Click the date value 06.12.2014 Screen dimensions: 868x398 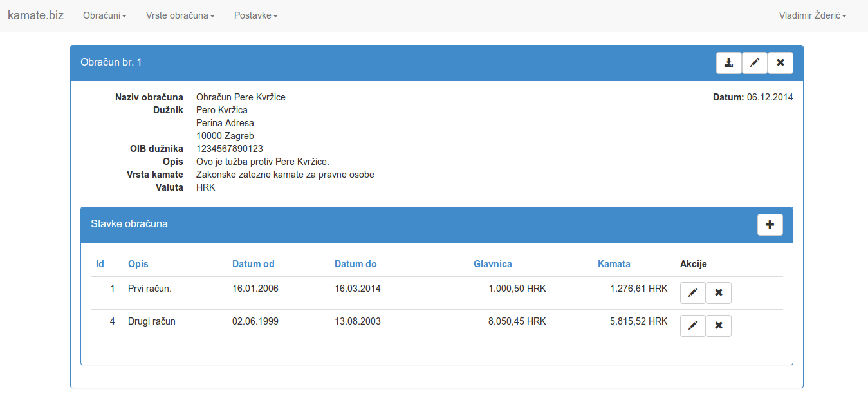pyautogui.click(x=770, y=97)
